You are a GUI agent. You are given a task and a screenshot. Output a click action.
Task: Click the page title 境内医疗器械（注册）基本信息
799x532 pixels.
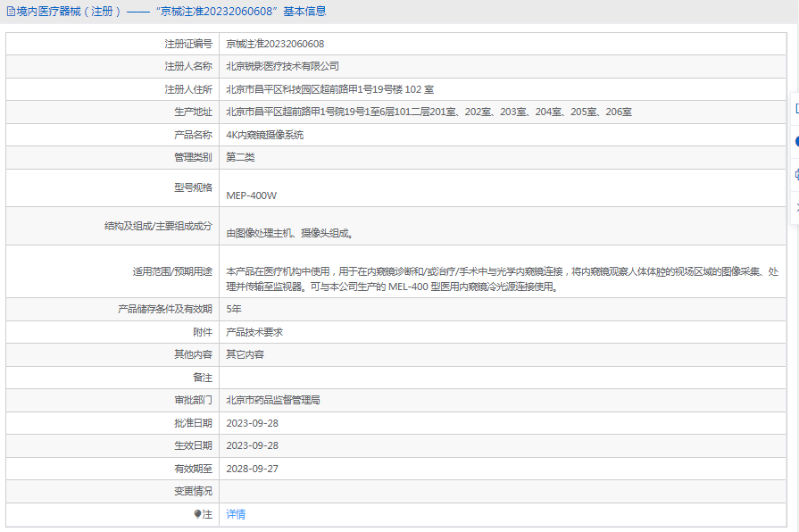[171, 12]
